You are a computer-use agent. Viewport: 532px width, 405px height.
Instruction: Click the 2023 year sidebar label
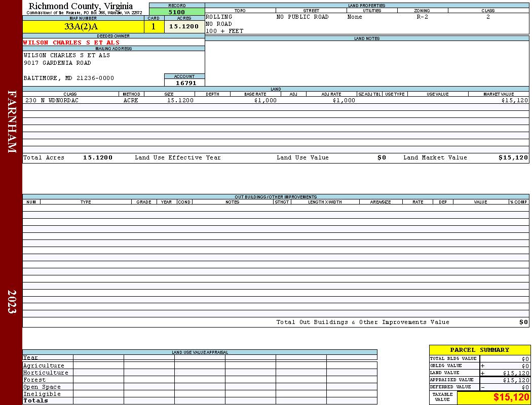[x=11, y=302]
